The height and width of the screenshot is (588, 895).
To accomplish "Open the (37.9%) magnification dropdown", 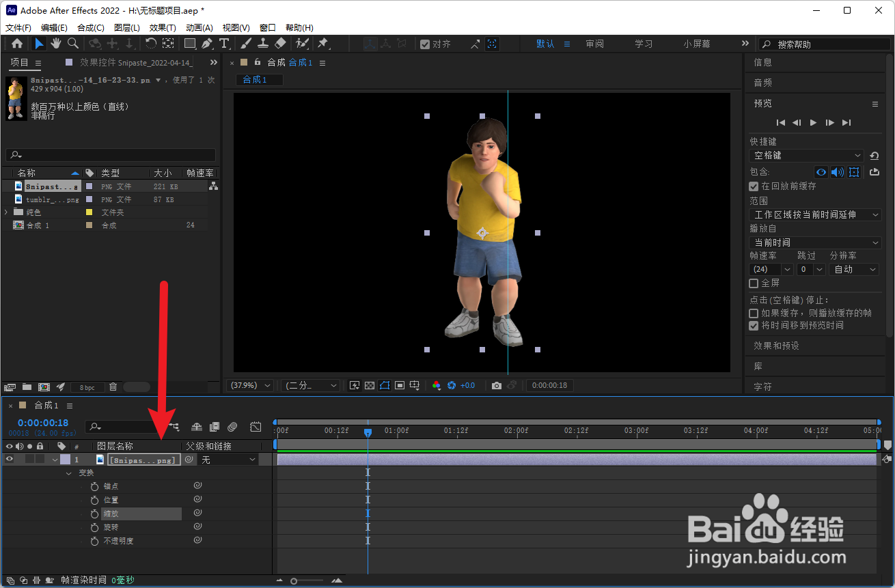I will [x=249, y=385].
